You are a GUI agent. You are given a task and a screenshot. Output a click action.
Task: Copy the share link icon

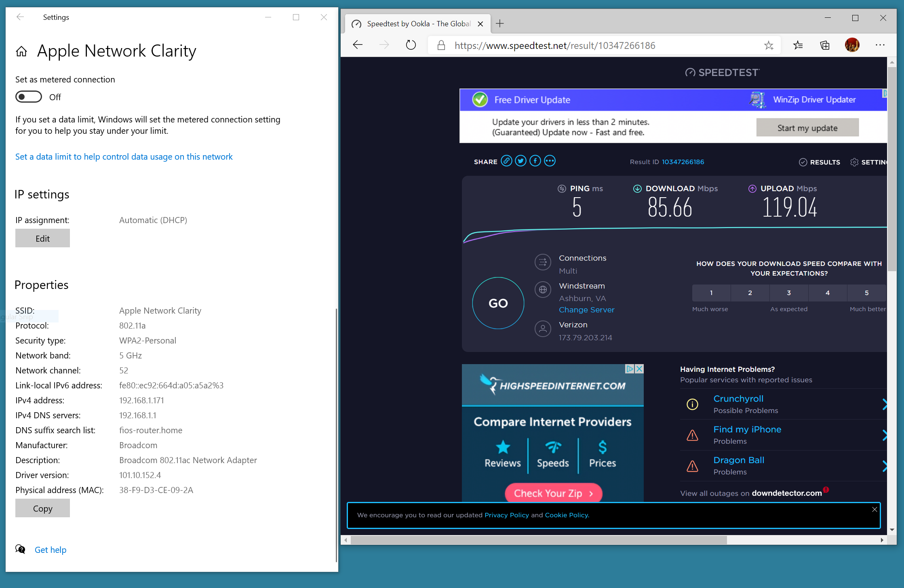point(506,161)
